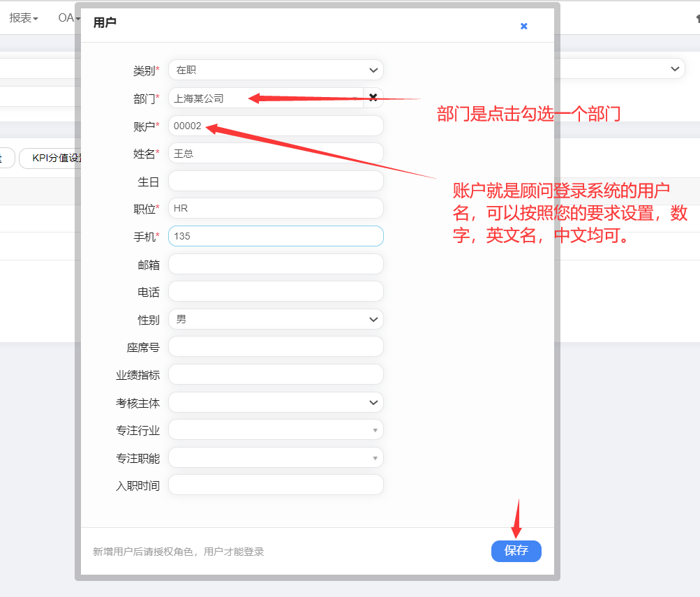Expand the 考核主体 dropdown
This screenshot has width=700, height=597.
(276, 403)
